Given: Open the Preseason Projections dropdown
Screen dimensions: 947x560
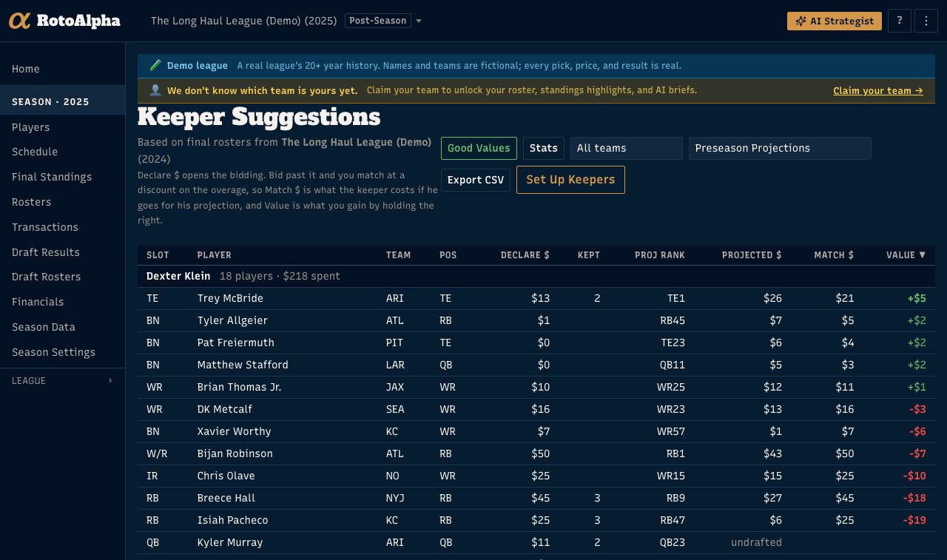Looking at the screenshot, I should (x=780, y=148).
